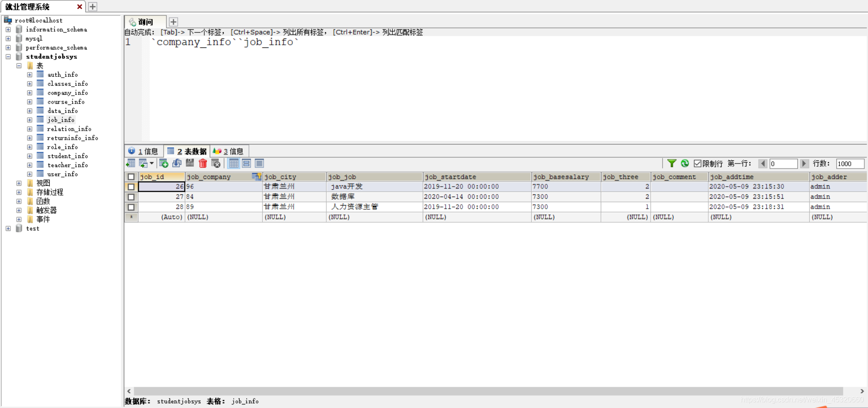Open the green filter funnel icon
The width and height of the screenshot is (868, 408).
click(672, 164)
